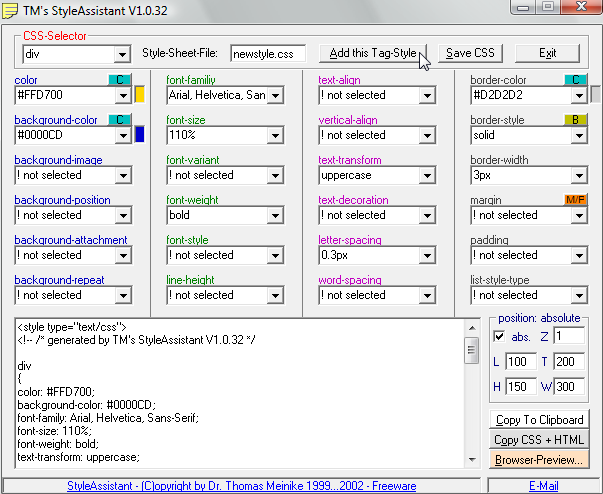The image size is (603, 494).
Task: Open the background-position dropdown
Action: (x=123, y=215)
